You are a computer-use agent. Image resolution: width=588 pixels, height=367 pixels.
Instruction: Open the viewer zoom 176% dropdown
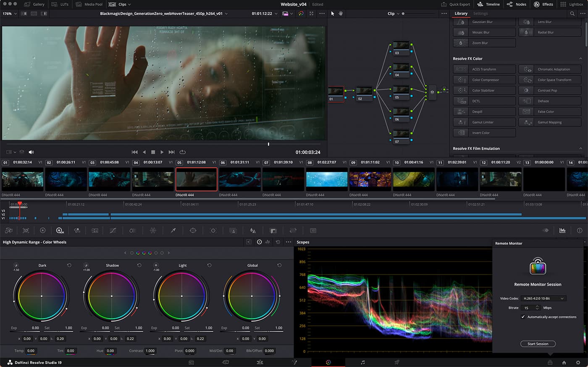click(x=10, y=13)
